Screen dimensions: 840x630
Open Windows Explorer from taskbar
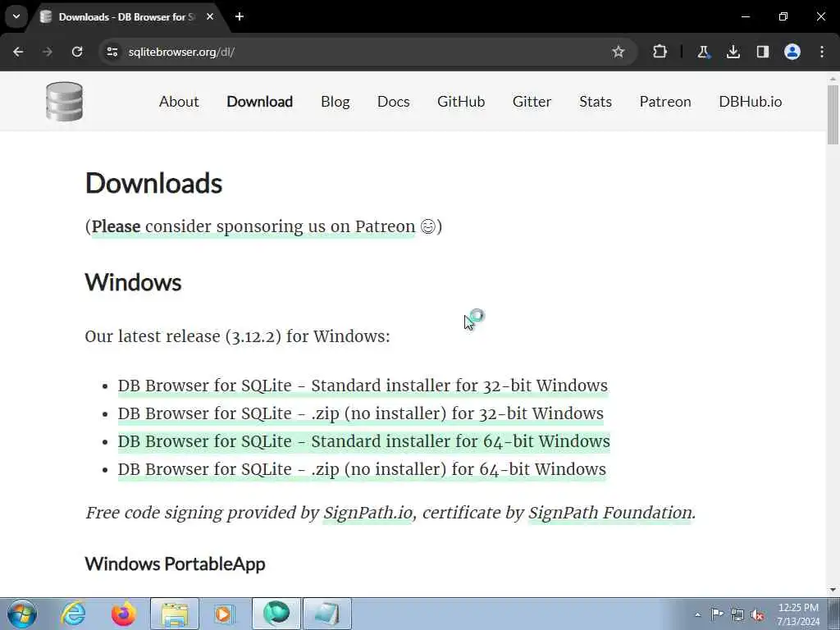point(175,614)
